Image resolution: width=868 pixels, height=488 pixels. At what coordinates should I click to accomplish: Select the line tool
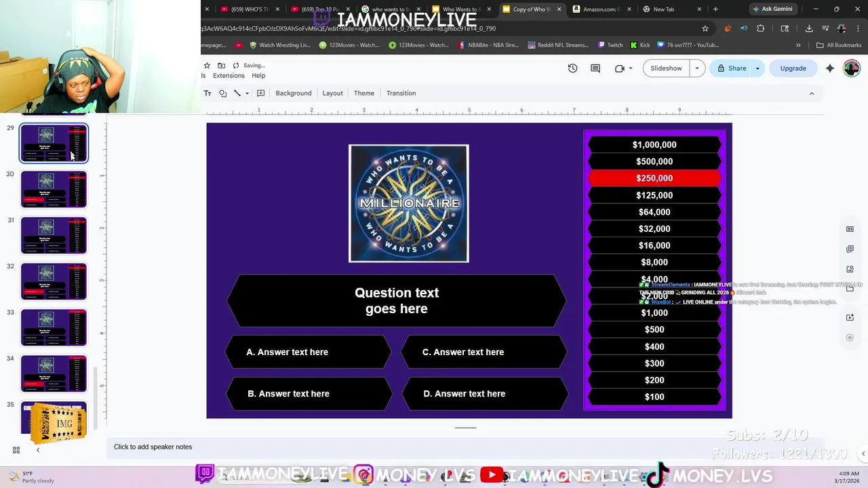(237, 93)
